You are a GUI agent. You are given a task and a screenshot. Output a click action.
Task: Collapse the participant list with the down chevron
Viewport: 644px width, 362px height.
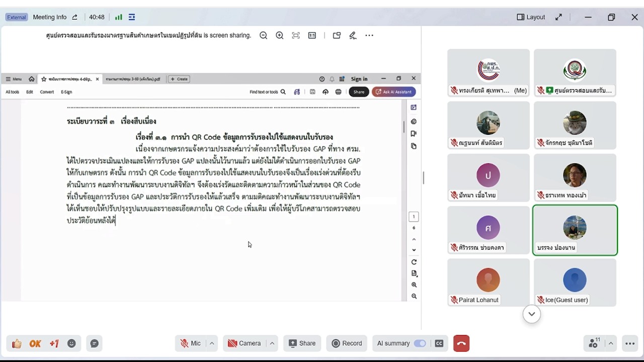[x=531, y=314]
